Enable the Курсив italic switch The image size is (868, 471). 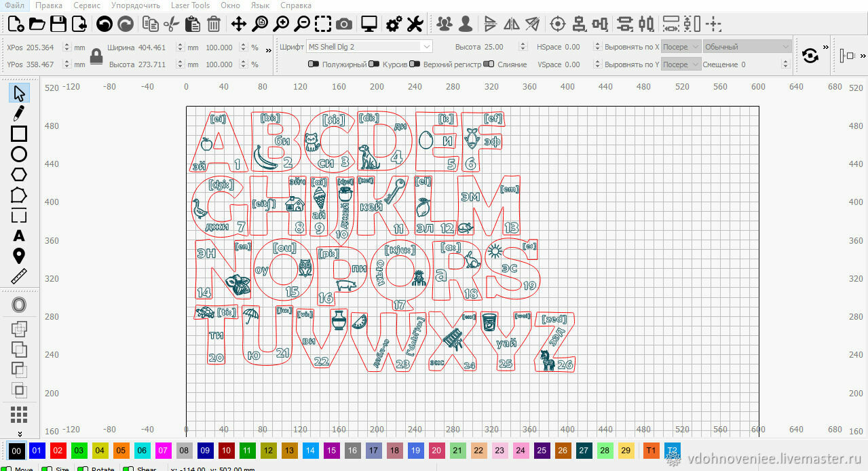point(374,64)
